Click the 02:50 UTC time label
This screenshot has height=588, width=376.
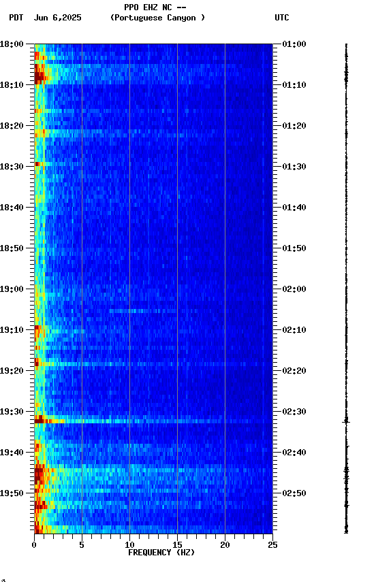pyautogui.click(x=294, y=493)
